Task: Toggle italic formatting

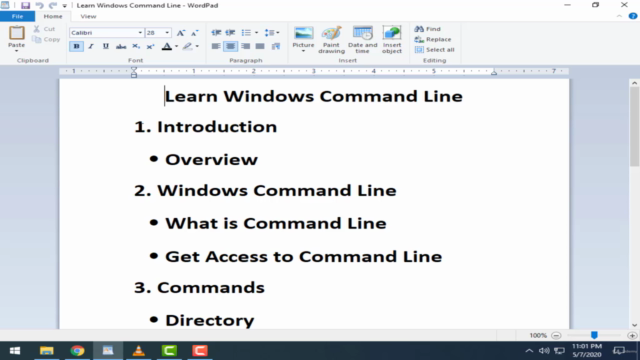Action: click(91, 46)
